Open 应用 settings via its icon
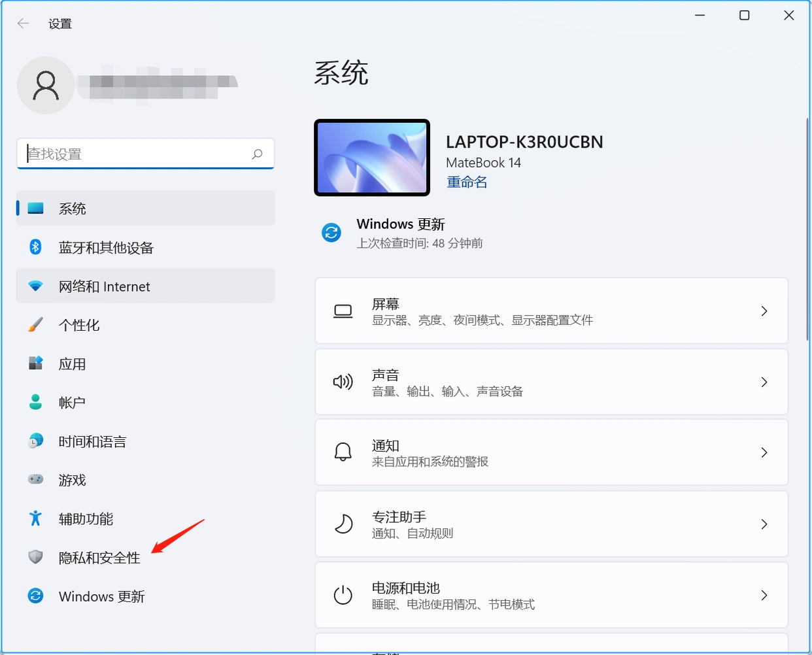The image size is (812, 655). (x=35, y=363)
